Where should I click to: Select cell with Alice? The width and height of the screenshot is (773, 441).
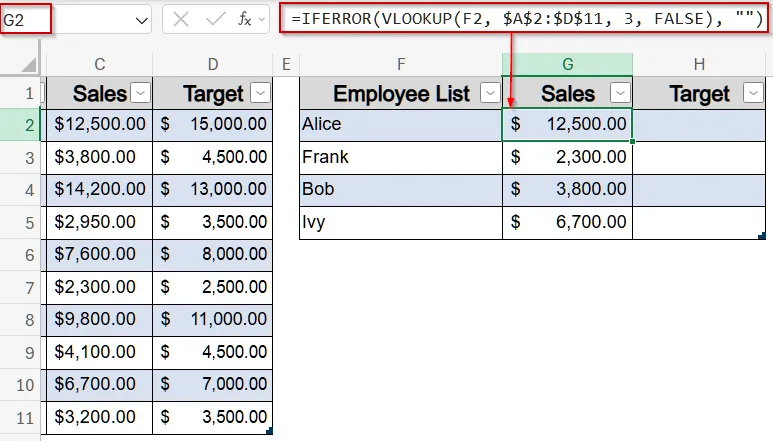click(x=401, y=125)
